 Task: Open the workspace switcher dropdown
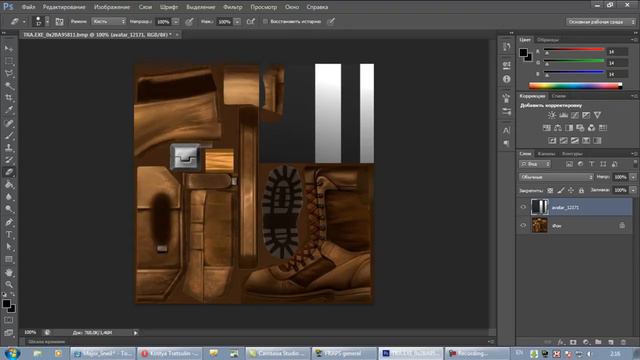click(x=601, y=22)
